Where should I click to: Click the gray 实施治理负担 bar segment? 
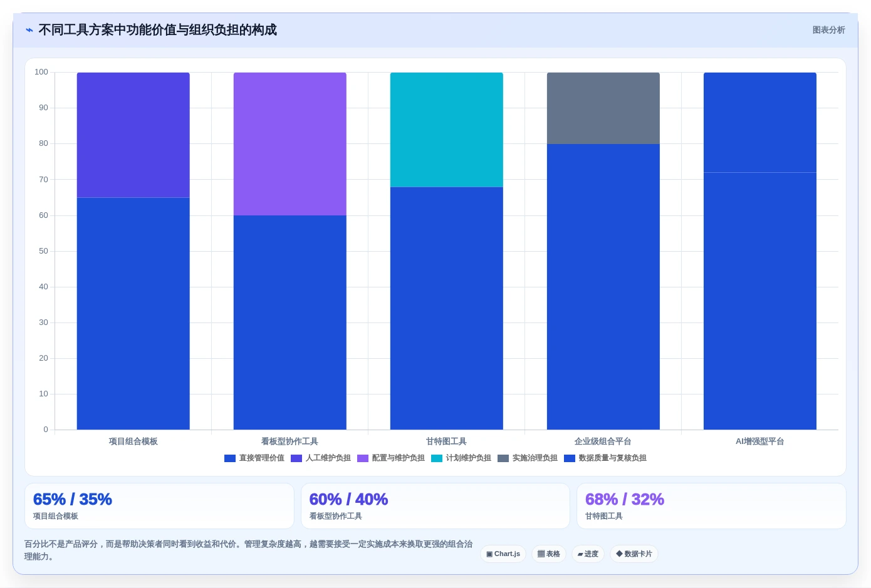click(603, 108)
